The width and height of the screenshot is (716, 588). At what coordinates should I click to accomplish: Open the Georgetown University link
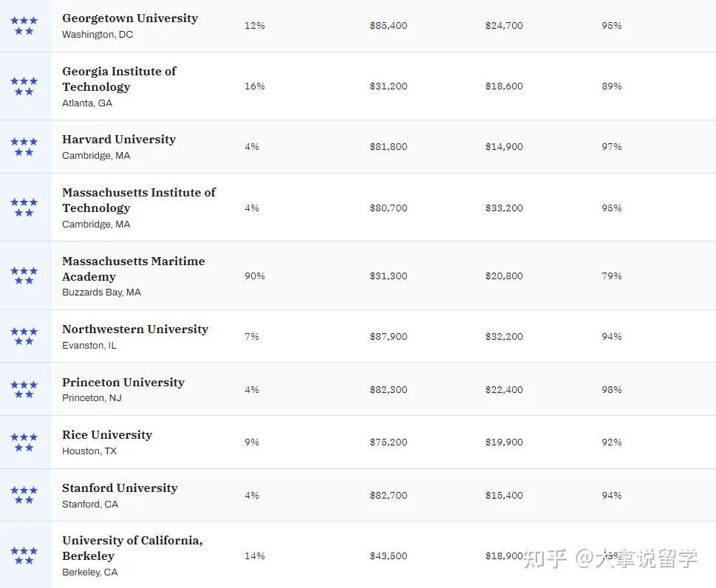click(x=130, y=18)
